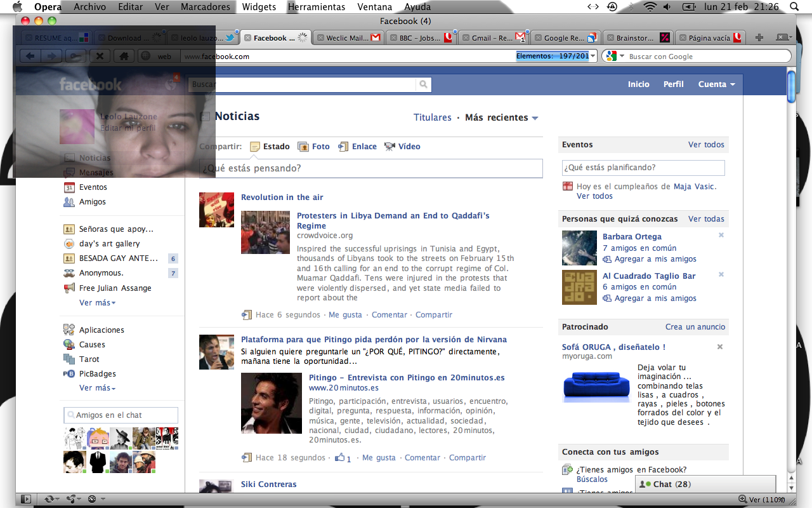812x508 pixels.
Task: Click the Amigos people icon in sidebar
Action: (69, 202)
